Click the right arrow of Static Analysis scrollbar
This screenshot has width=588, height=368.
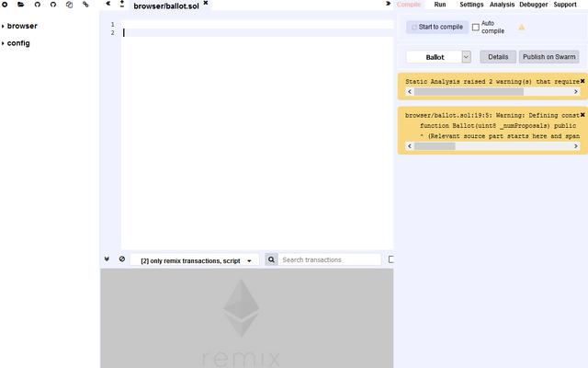[x=576, y=92]
